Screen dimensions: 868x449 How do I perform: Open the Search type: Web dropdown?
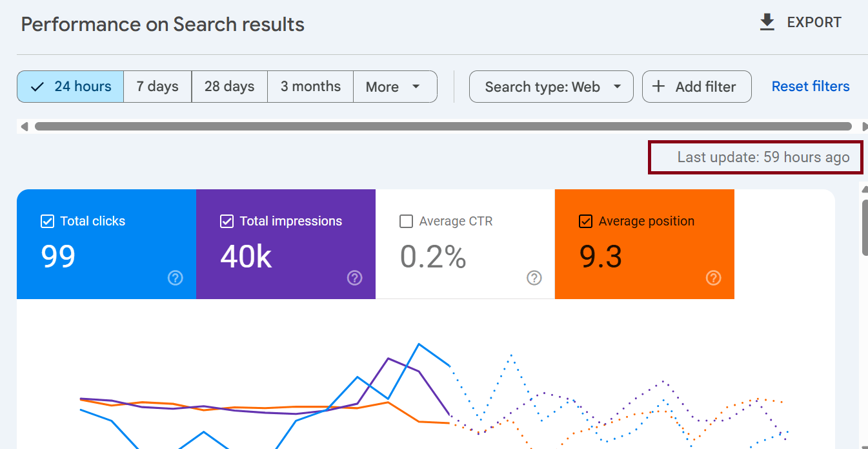tap(551, 86)
